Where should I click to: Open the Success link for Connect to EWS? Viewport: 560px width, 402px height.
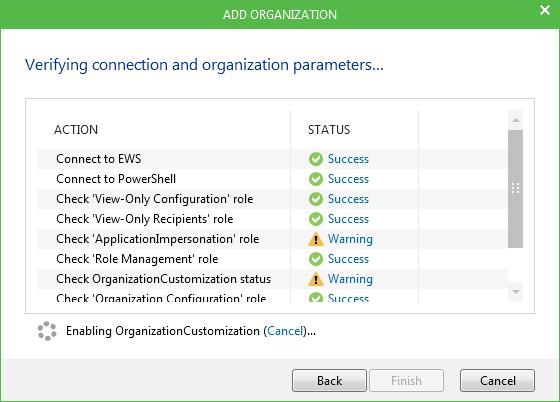point(348,159)
